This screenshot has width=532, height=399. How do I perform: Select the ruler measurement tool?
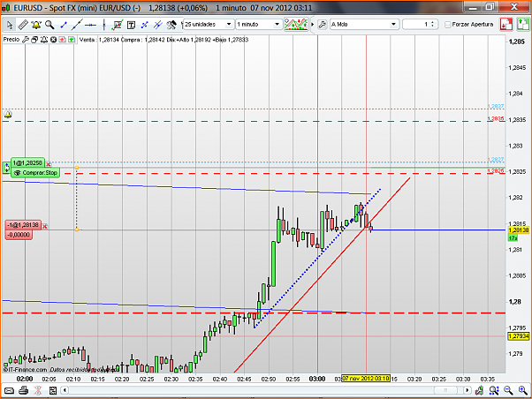(23, 25)
